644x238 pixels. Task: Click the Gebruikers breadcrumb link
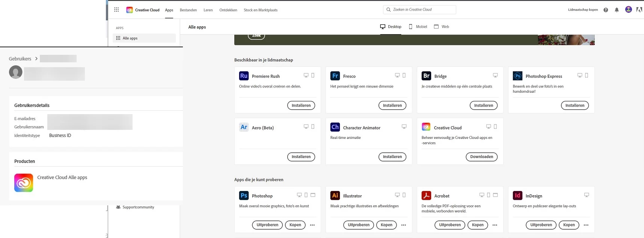pyautogui.click(x=20, y=59)
